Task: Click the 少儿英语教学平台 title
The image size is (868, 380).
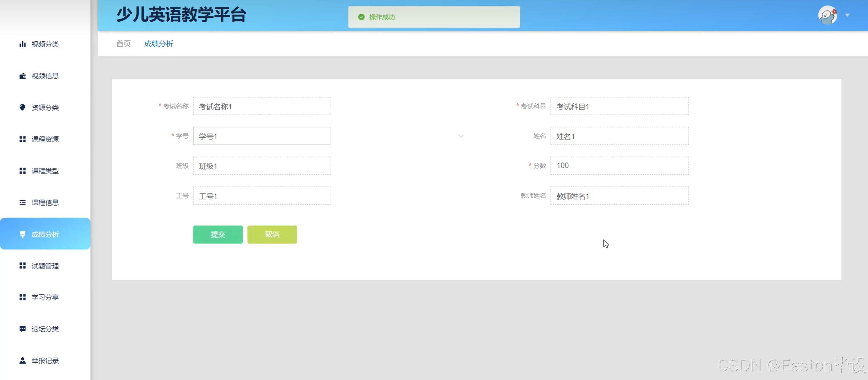Action: coord(181,15)
